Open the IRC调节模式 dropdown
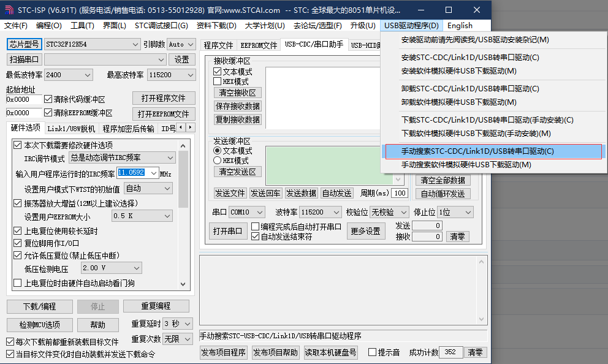 click(x=122, y=157)
